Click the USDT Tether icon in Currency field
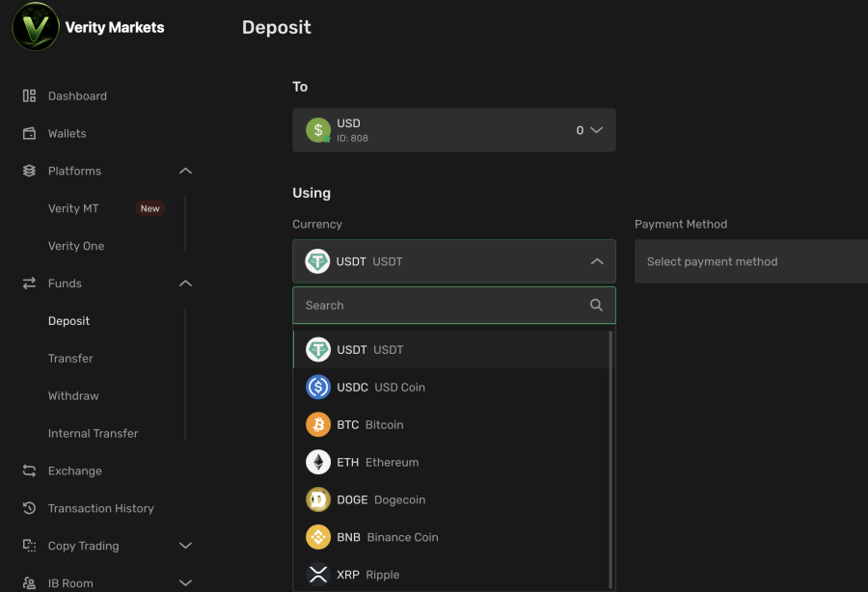868x592 pixels. (317, 261)
